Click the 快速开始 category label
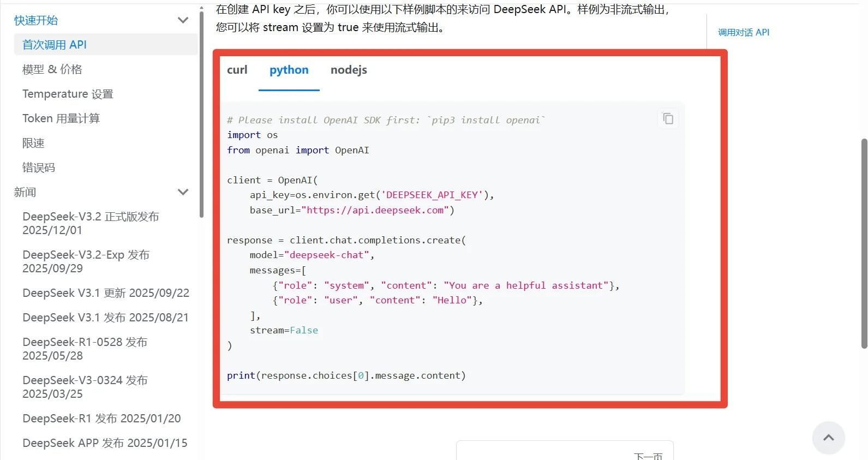Screen dimensions: 868x460 [36, 20]
